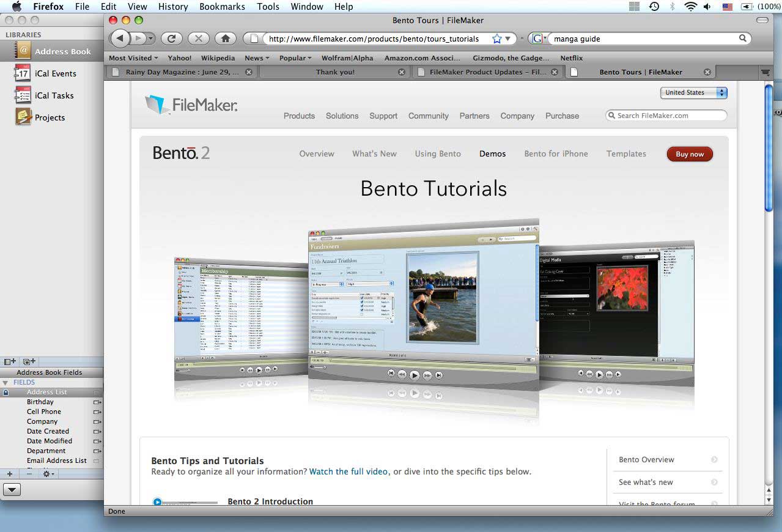Click the lock icon on Address List

(x=6, y=393)
